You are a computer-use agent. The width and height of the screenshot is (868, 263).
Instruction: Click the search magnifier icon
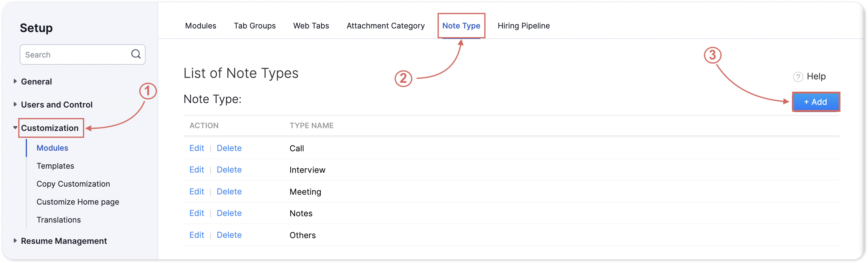coord(136,54)
